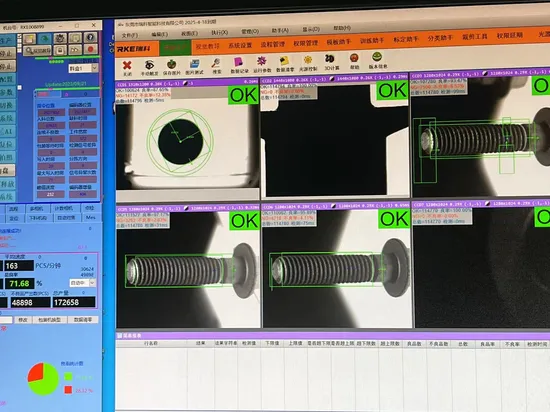This screenshot has height=412, width=550.
Task: Click the white input field left of 修改
Action: point(6,320)
